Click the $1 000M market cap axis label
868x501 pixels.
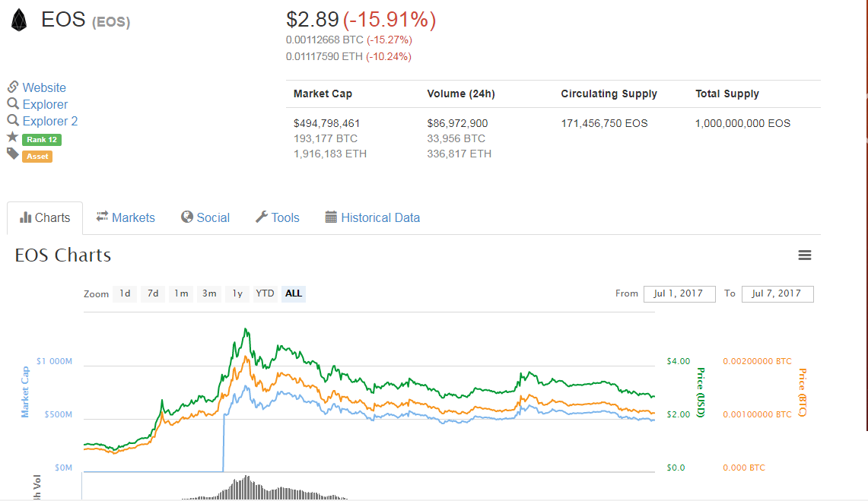54,361
